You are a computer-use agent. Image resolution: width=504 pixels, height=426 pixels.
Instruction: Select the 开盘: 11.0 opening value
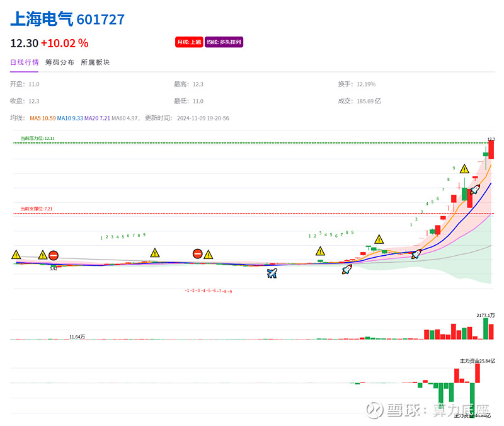[x=25, y=84]
